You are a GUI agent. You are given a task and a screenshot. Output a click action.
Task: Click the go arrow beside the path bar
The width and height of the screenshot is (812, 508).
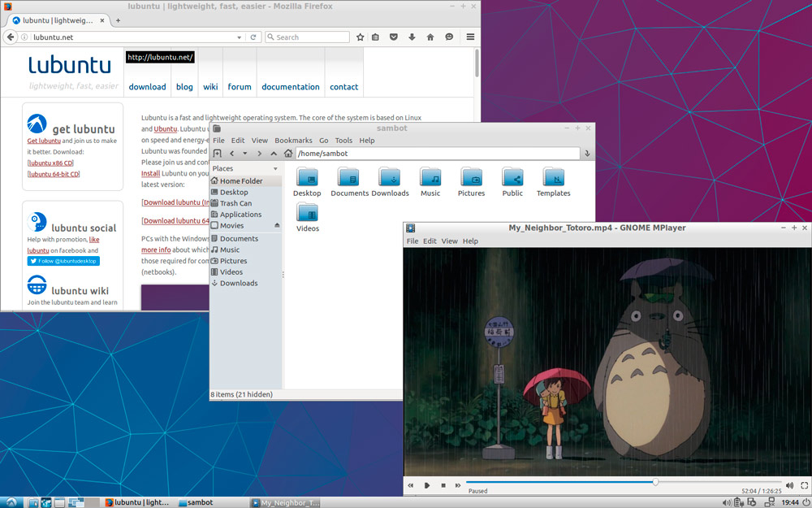(587, 154)
